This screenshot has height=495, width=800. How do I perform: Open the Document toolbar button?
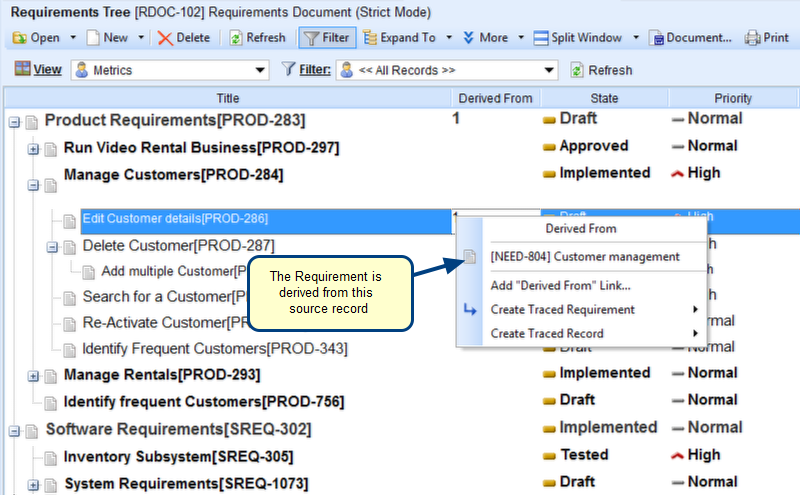691,38
